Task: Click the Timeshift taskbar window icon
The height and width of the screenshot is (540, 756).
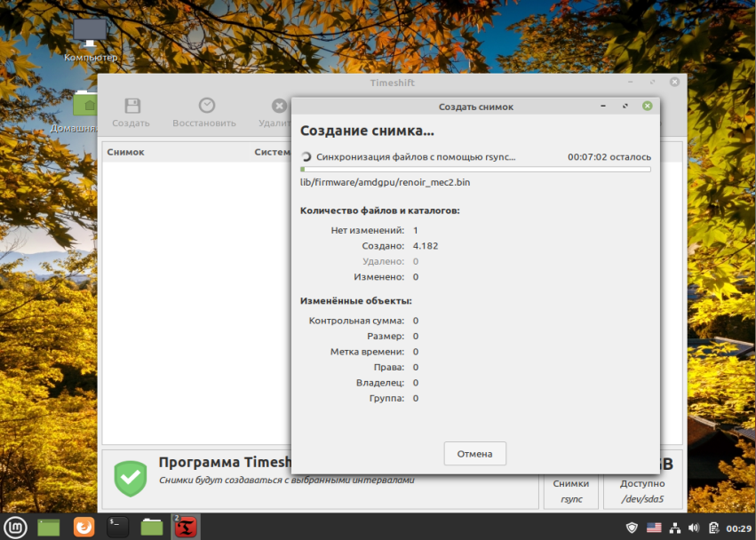Action: [x=186, y=527]
